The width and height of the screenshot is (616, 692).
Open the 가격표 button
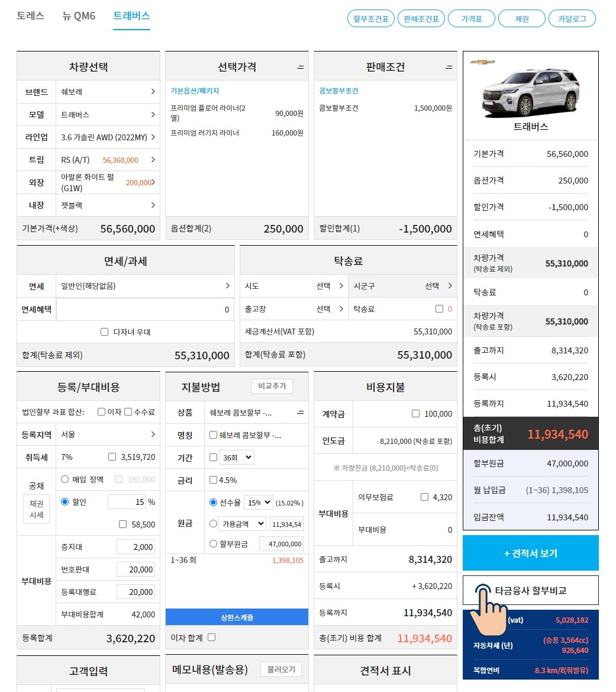click(471, 19)
